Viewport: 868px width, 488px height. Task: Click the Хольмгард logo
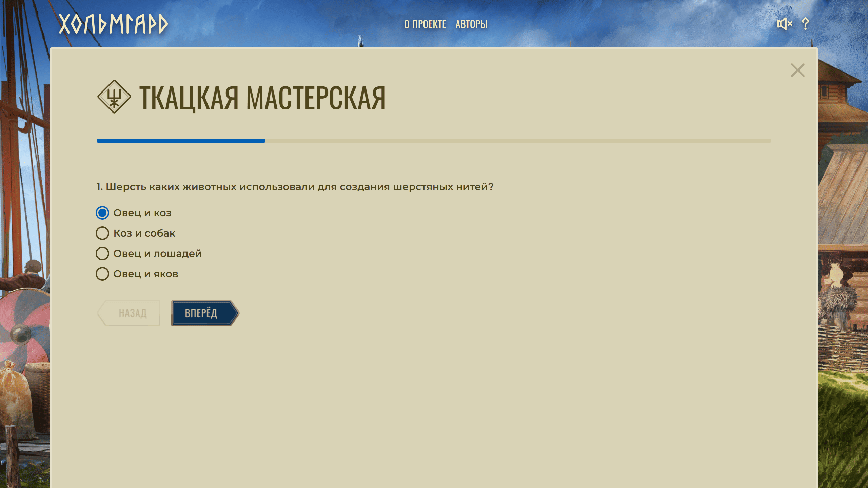113,24
